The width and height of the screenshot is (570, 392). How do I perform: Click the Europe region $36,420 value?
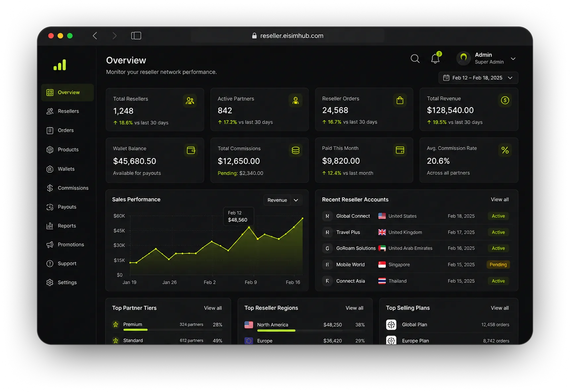[x=332, y=341]
